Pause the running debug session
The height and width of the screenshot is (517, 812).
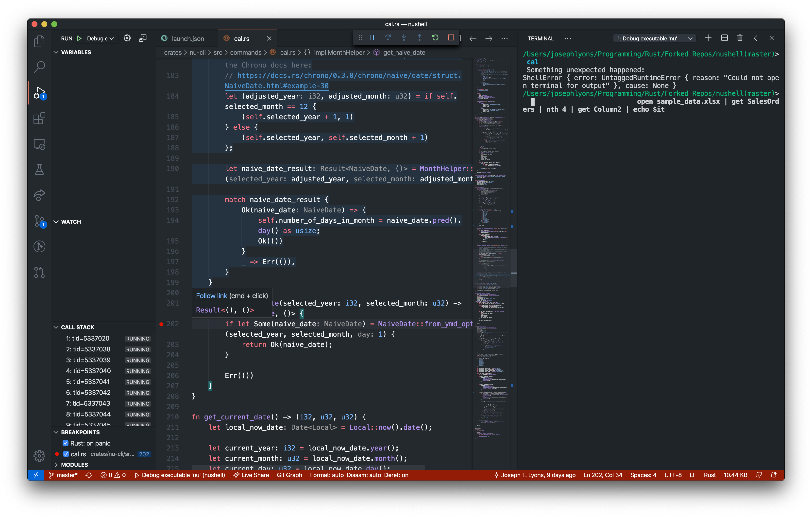click(x=372, y=37)
